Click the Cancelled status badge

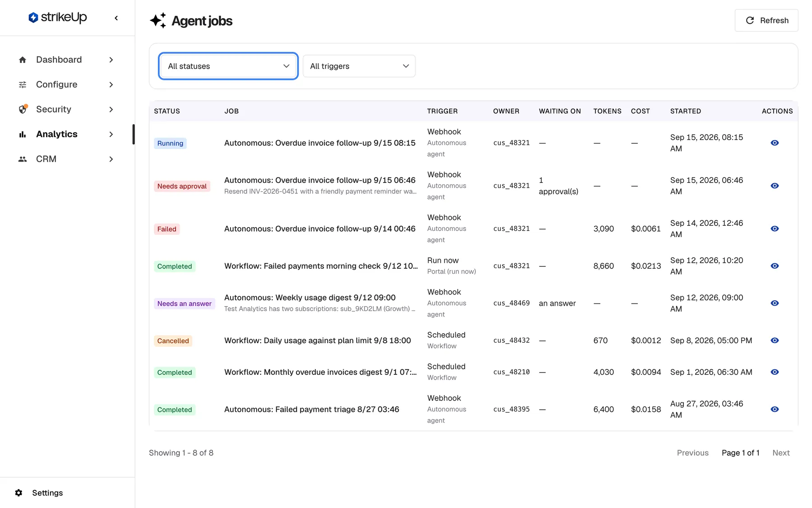click(x=173, y=341)
